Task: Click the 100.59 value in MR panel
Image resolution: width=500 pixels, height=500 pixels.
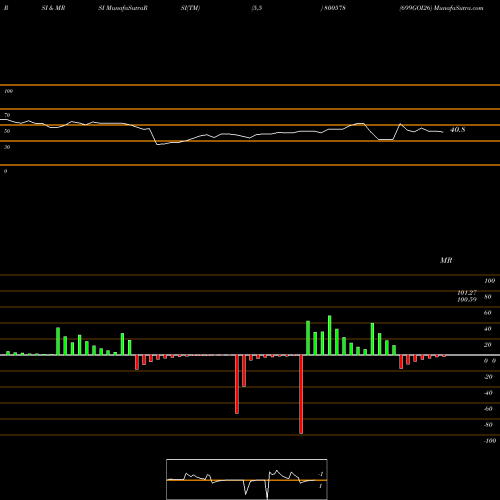Action: point(467,299)
